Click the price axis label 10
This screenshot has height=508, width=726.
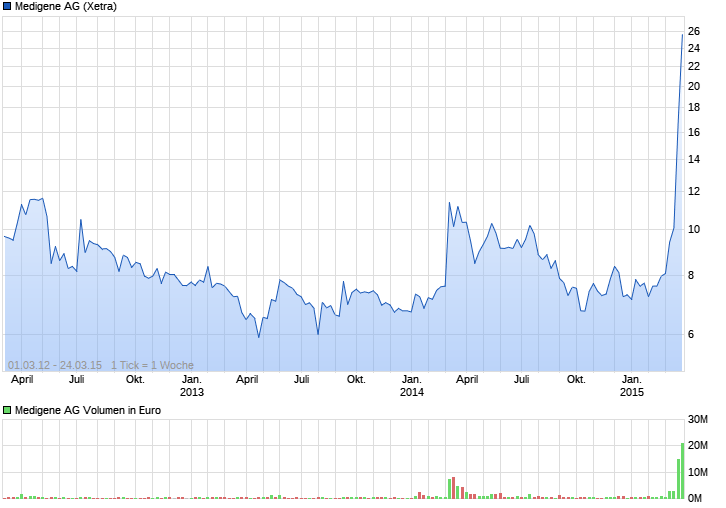[694, 229]
